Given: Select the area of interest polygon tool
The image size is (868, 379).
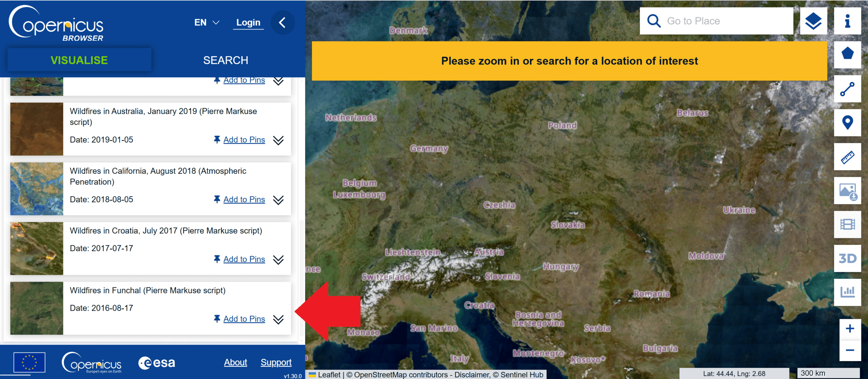Looking at the screenshot, I should pos(847,54).
